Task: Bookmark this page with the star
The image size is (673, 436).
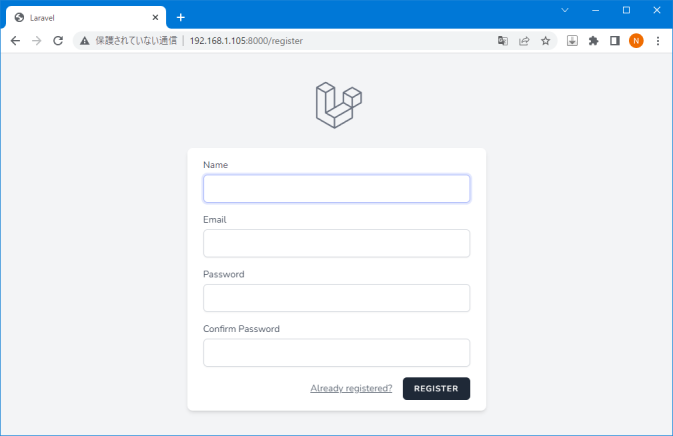Action: (x=546, y=41)
